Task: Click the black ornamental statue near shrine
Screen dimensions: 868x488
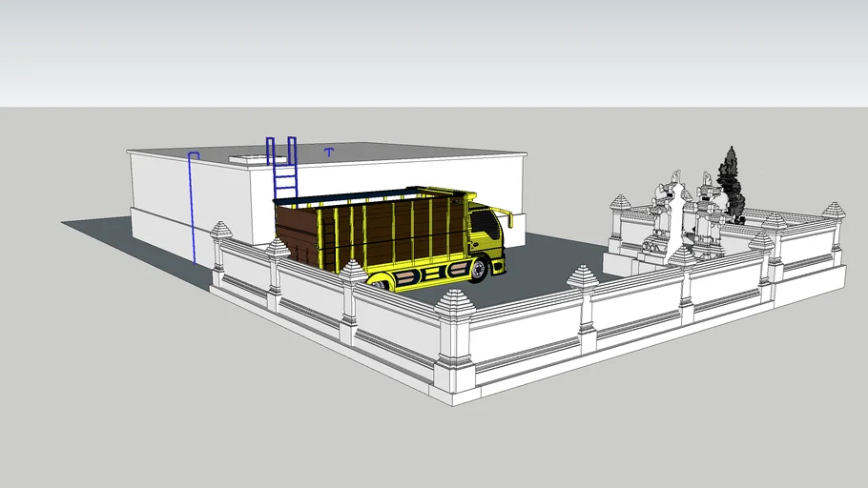Action: (733, 181)
